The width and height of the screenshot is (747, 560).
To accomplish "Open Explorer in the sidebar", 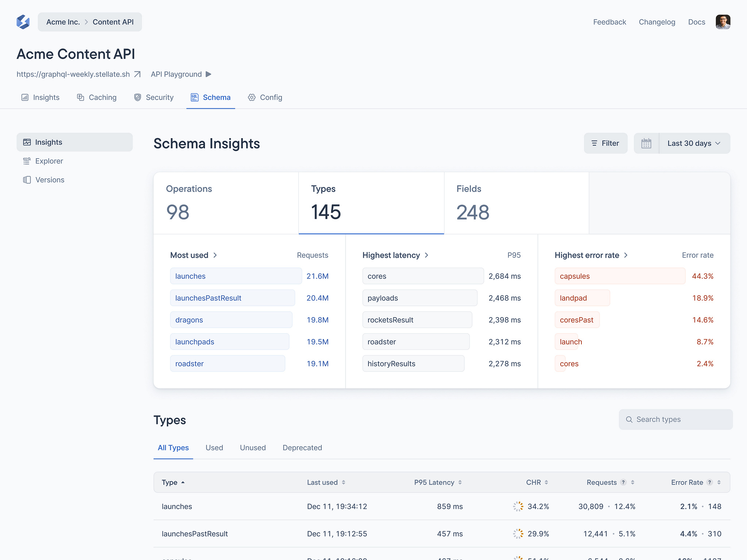I will tap(74, 161).
